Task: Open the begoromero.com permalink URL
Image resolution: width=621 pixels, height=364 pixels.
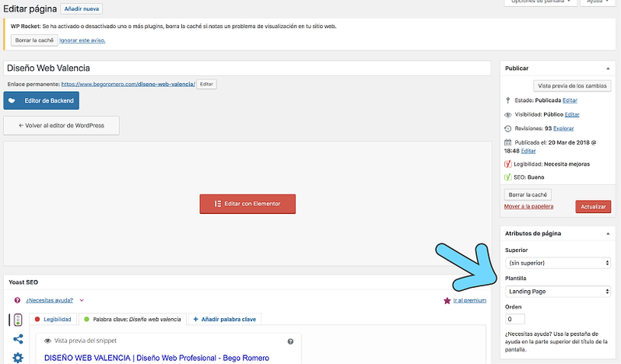Action: [128, 84]
